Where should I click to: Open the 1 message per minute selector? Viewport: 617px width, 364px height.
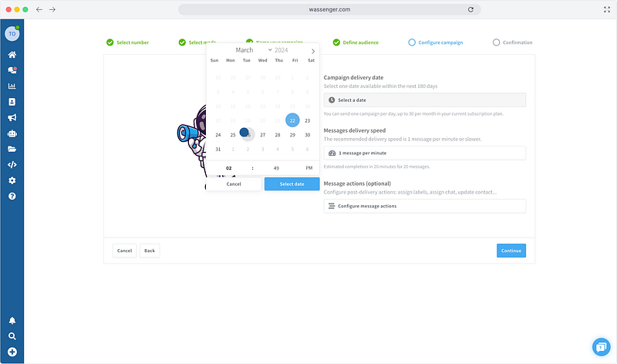(425, 153)
